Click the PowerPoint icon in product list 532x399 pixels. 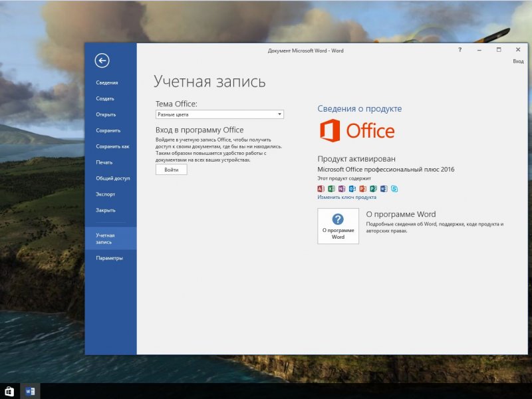pyautogui.click(x=362, y=189)
